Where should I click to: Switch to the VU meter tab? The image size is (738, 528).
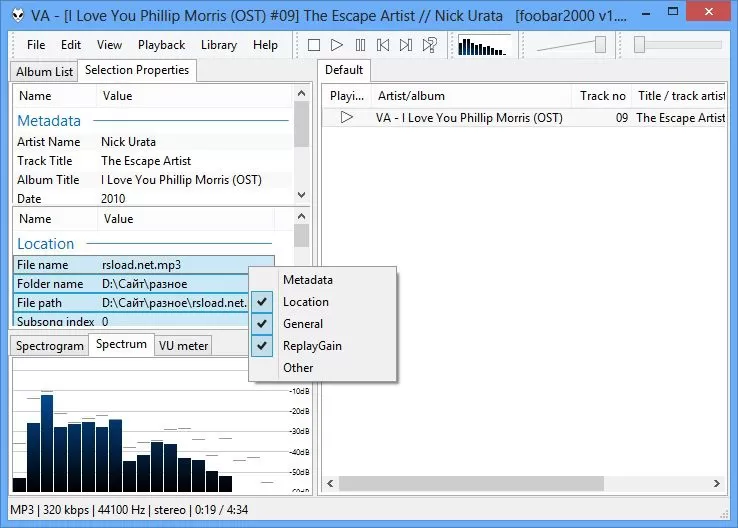(183, 345)
